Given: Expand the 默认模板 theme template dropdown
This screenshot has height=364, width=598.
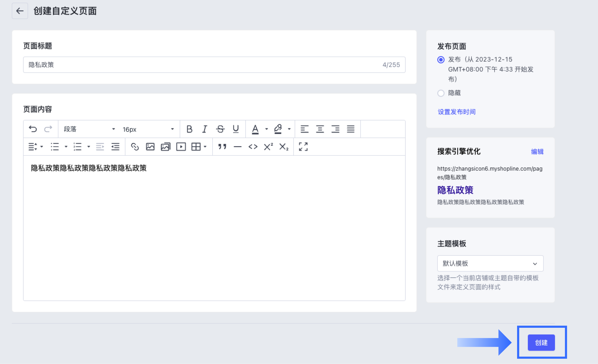Looking at the screenshot, I should 490,263.
